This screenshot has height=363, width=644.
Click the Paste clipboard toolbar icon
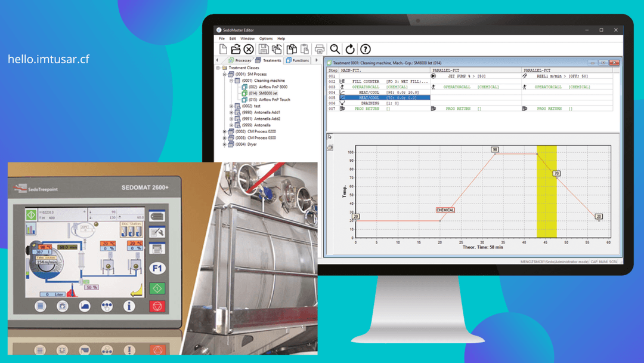304,50
